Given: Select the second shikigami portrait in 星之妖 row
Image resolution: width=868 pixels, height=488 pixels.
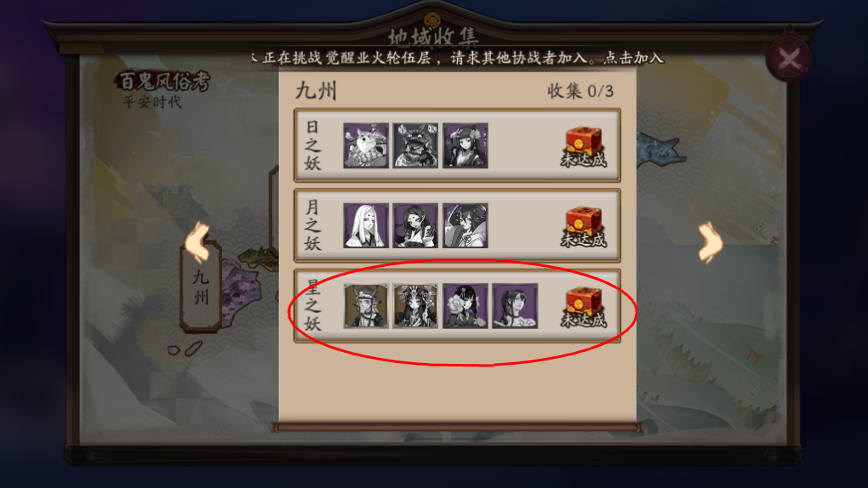Looking at the screenshot, I should [x=415, y=306].
